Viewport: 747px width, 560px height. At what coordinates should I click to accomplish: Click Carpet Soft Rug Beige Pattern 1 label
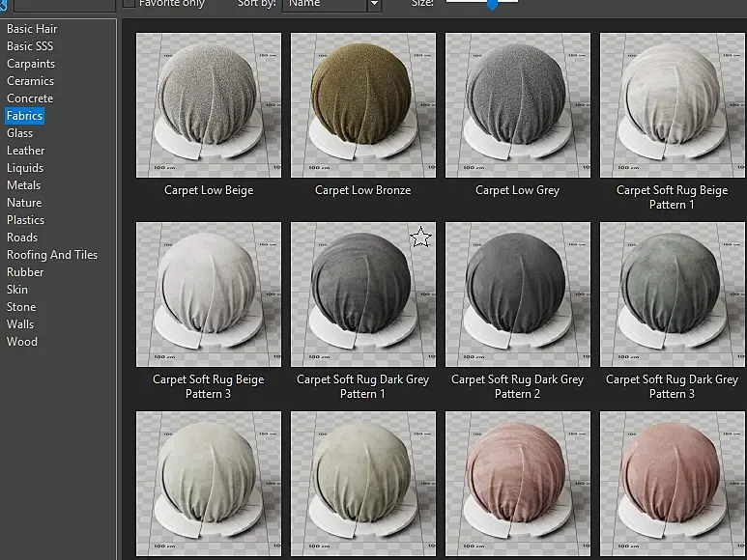673,198
